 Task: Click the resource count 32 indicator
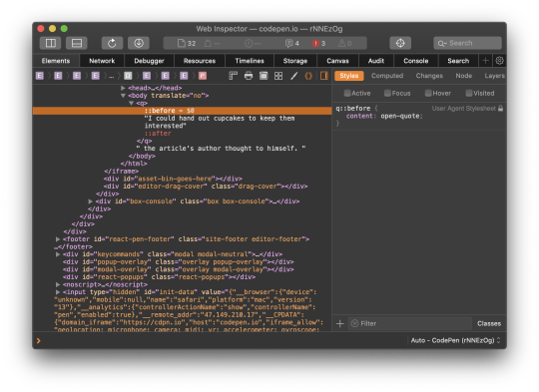pyautogui.click(x=187, y=43)
